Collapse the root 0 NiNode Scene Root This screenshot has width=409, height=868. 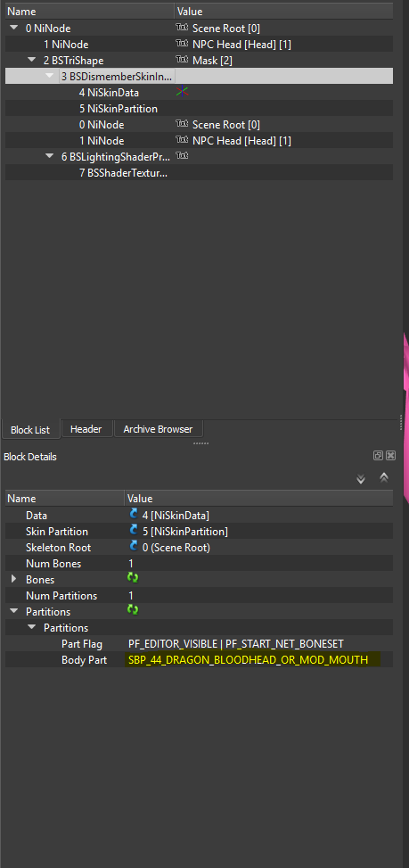pos(13,29)
